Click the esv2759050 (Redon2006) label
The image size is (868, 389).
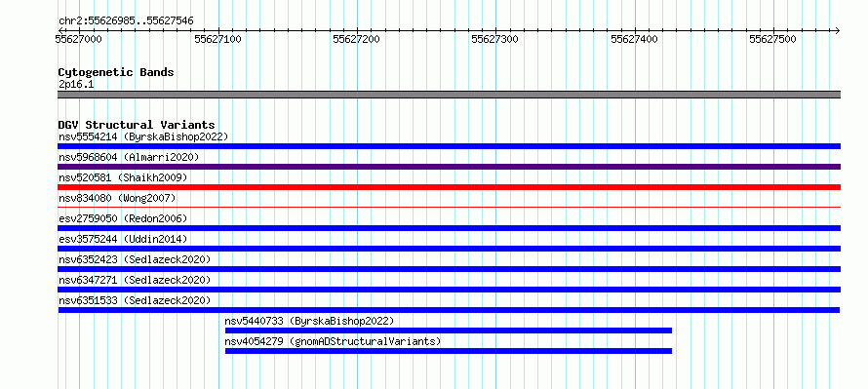pyautogui.click(x=123, y=218)
